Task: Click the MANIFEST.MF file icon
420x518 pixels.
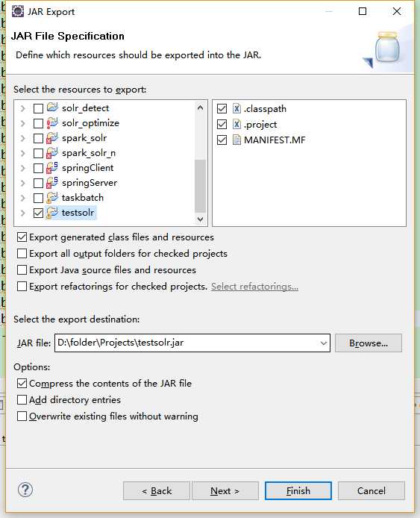Action: 236,140
